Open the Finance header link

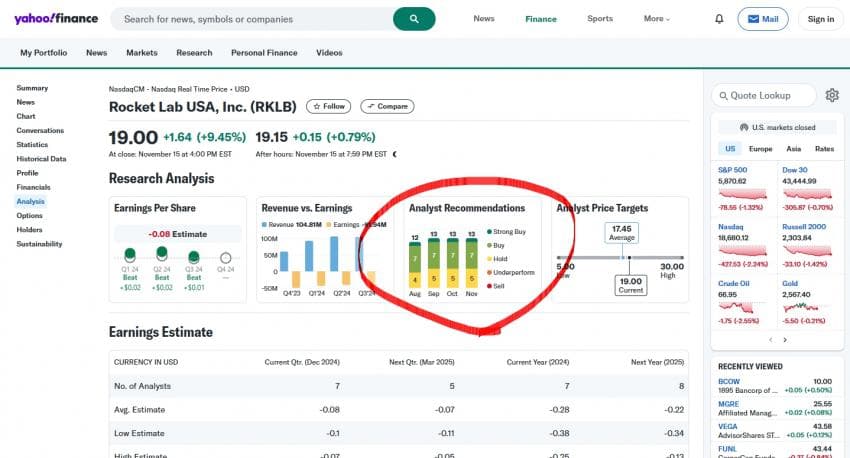[540, 19]
